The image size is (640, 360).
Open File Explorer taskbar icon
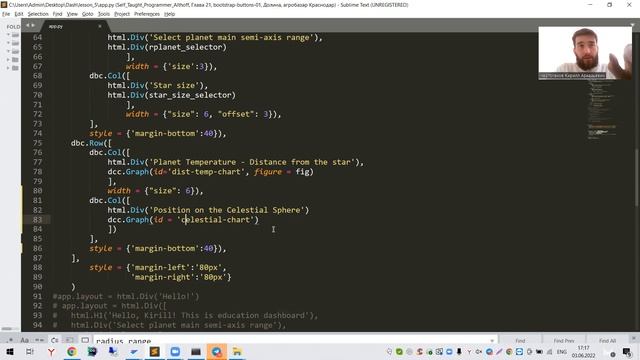pos(237,351)
